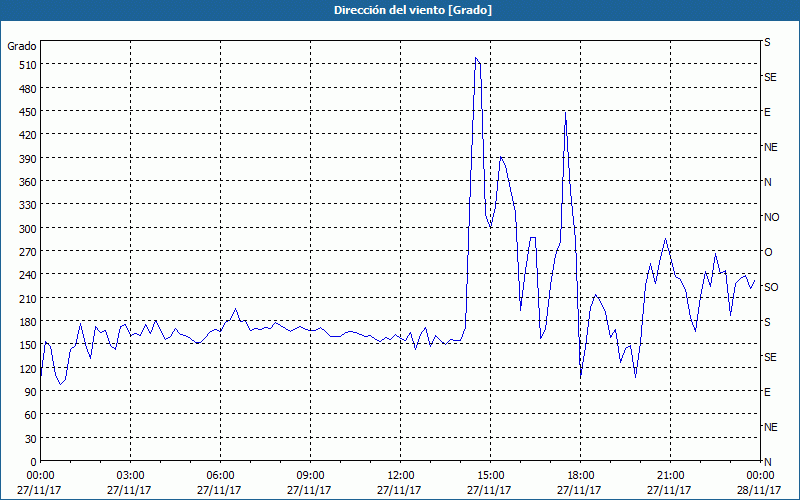Select the 60 degree axis label

(31, 415)
